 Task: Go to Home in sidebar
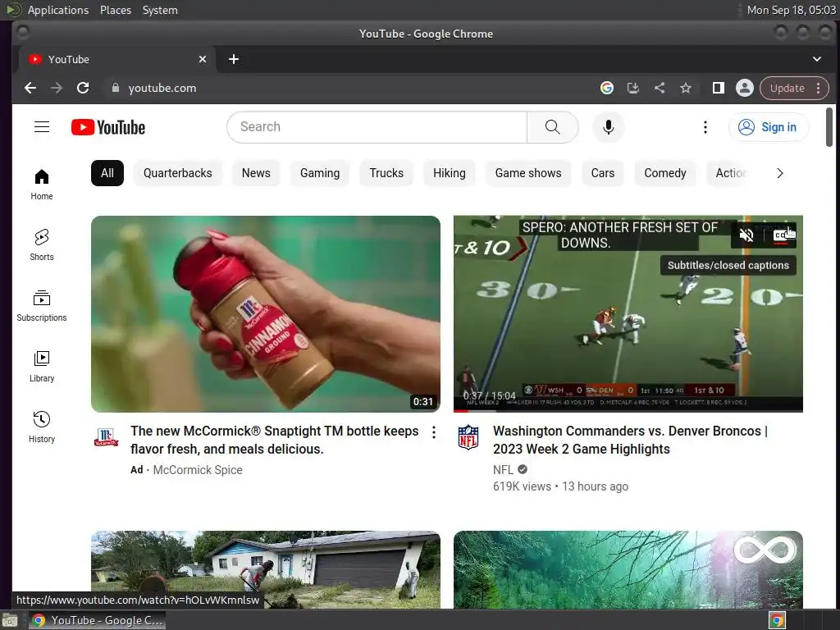[42, 185]
